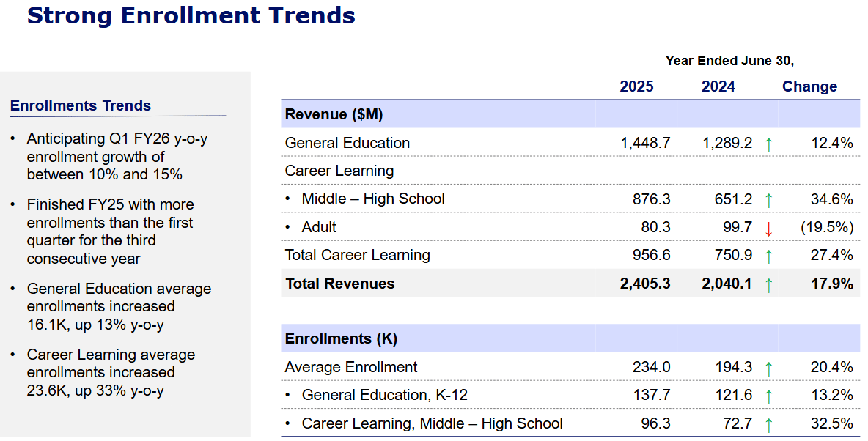Viewport: 868px width, 441px height.
Task: Click the 12.4% change value
Action: pos(832,143)
